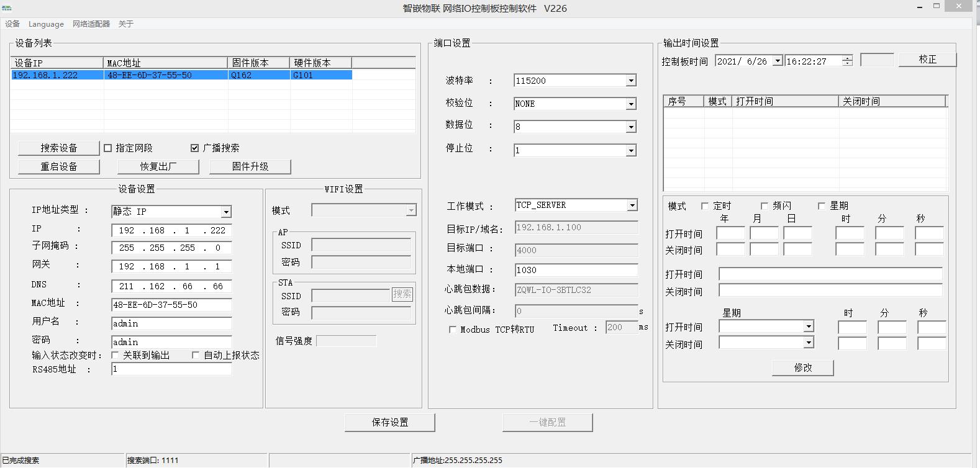This screenshot has width=980, height=468.
Task: Open the Language menu
Action: (x=46, y=24)
